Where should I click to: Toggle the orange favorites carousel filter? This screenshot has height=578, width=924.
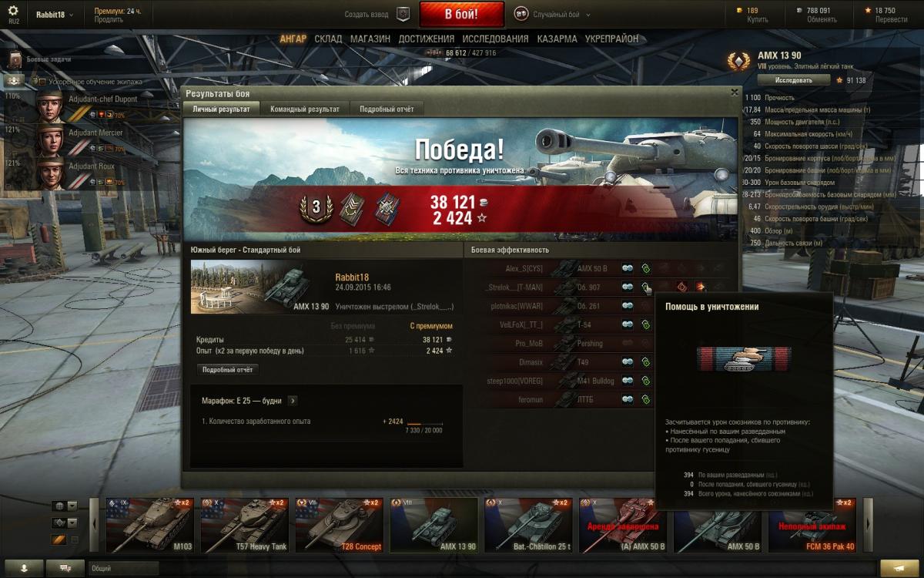[x=59, y=539]
